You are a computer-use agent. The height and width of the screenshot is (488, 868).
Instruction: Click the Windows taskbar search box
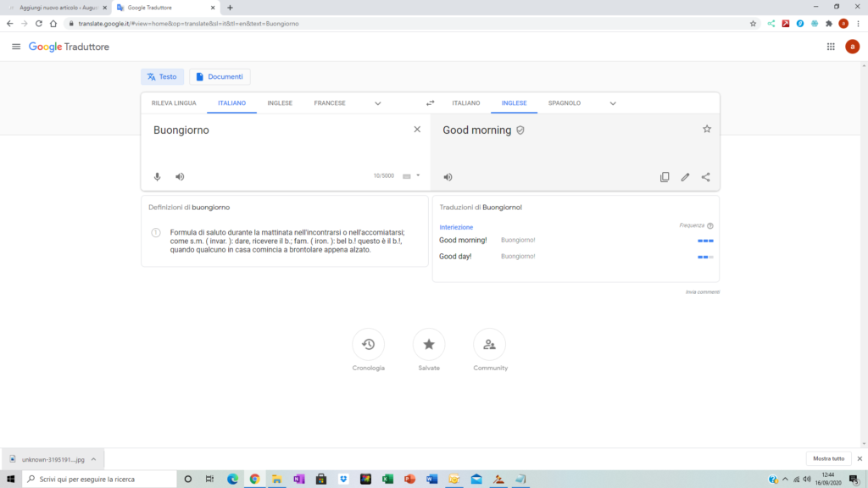click(x=100, y=480)
